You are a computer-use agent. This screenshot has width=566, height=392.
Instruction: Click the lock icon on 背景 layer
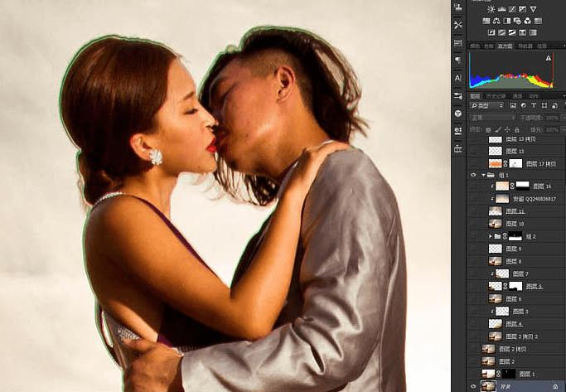coord(555,386)
